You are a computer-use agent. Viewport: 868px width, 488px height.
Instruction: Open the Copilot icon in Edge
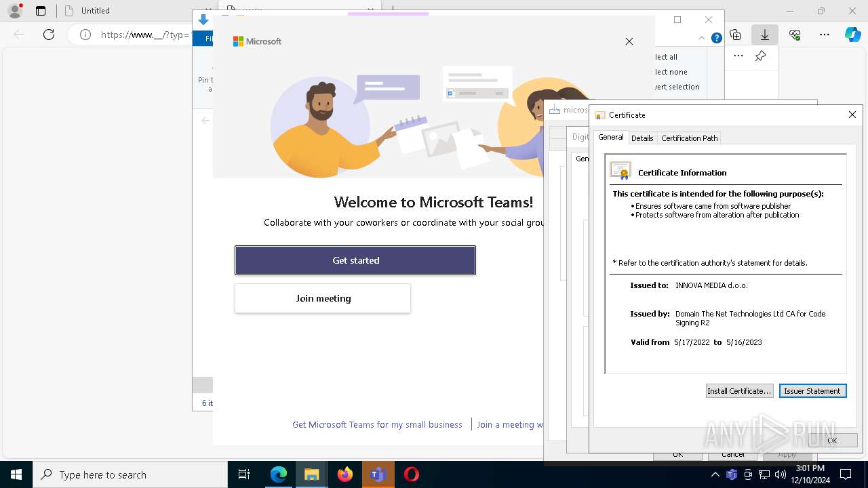pyautogui.click(x=852, y=35)
